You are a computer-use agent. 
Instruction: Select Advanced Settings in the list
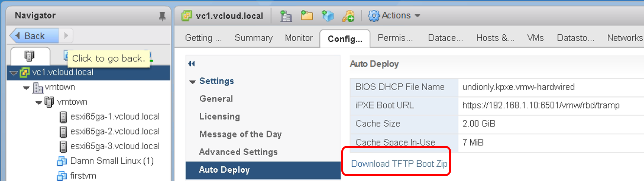pyautogui.click(x=238, y=152)
